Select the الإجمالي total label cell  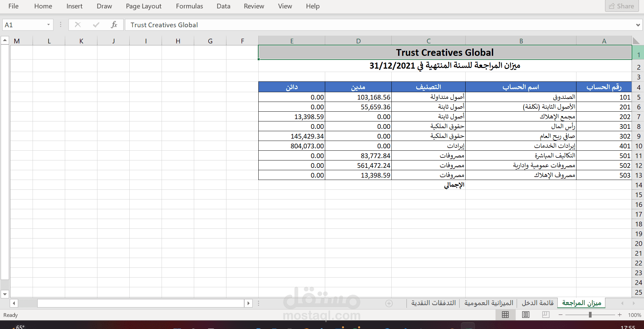coord(429,185)
